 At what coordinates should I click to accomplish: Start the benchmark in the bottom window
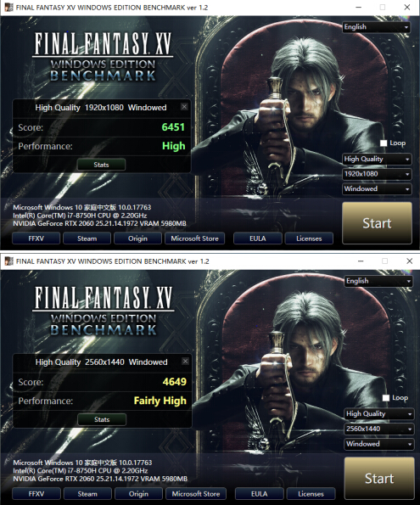coord(379,479)
